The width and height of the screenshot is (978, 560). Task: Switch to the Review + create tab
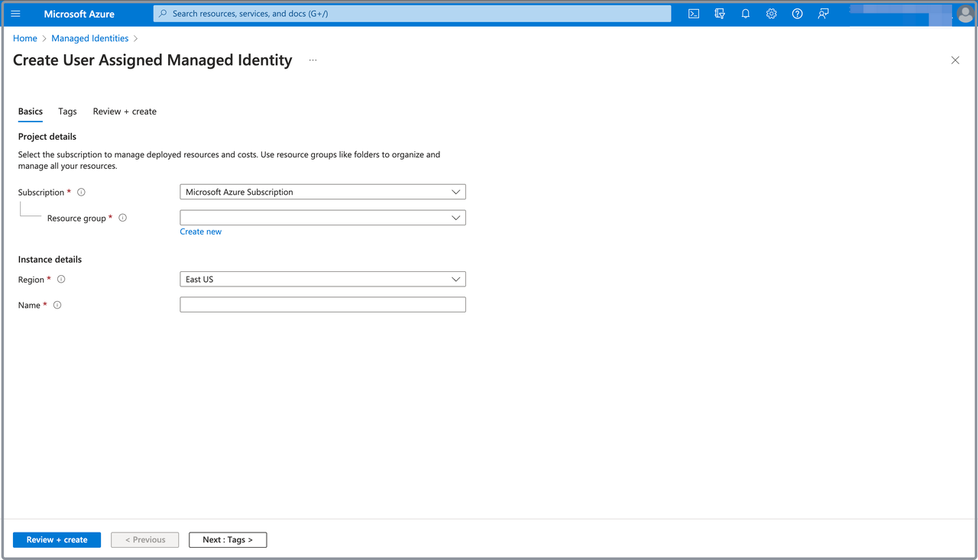[x=125, y=112]
